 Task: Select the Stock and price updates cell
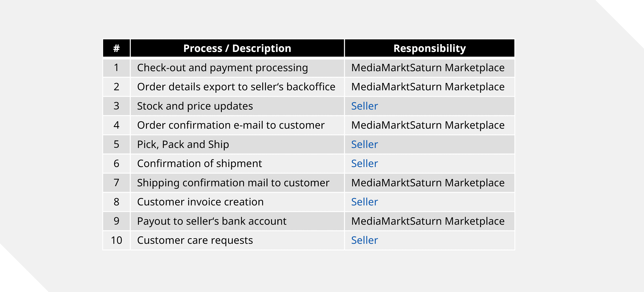coord(195,106)
